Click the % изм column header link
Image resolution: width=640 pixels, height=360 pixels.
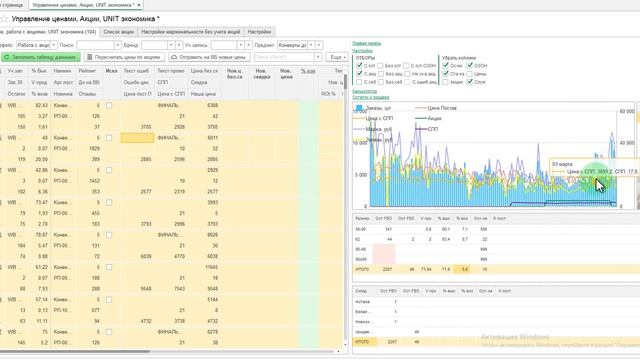click(x=308, y=71)
